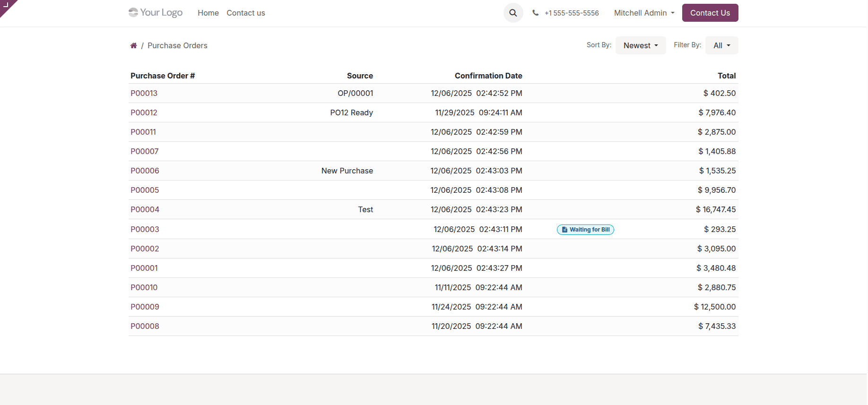The width and height of the screenshot is (868, 405).
Task: Click the Filter By label
Action: 687,45
